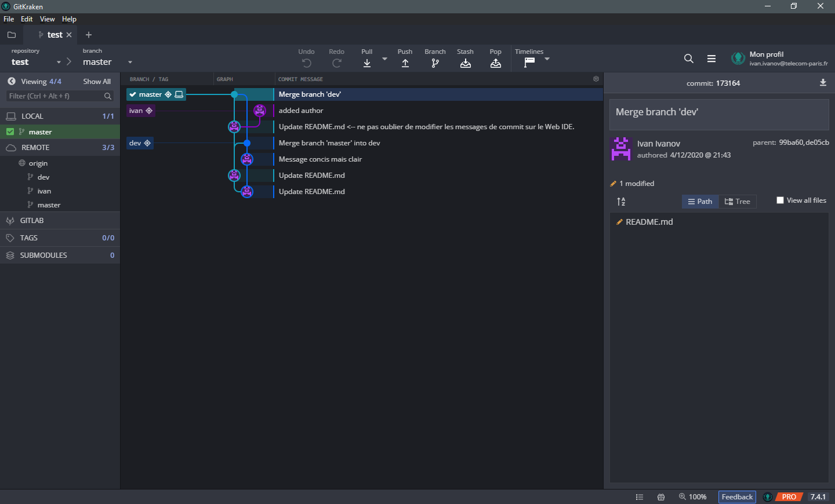Click the back arrow next to Viewing 4/4

coord(12,81)
